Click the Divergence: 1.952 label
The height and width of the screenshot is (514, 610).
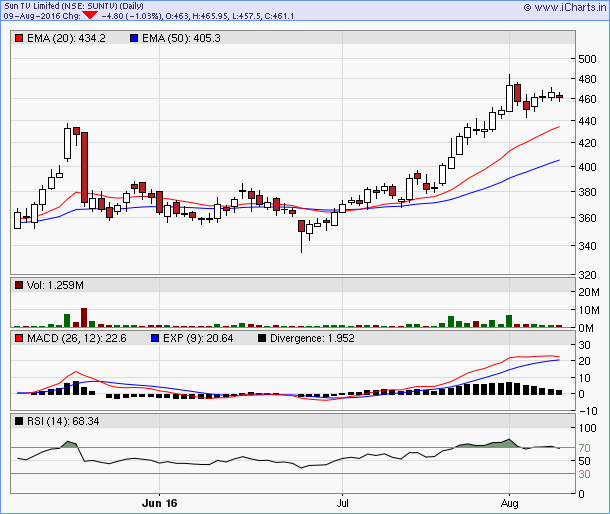312,338
